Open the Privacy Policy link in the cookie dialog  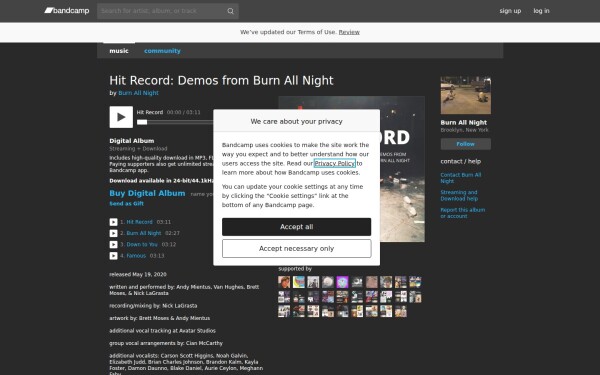tap(335, 163)
